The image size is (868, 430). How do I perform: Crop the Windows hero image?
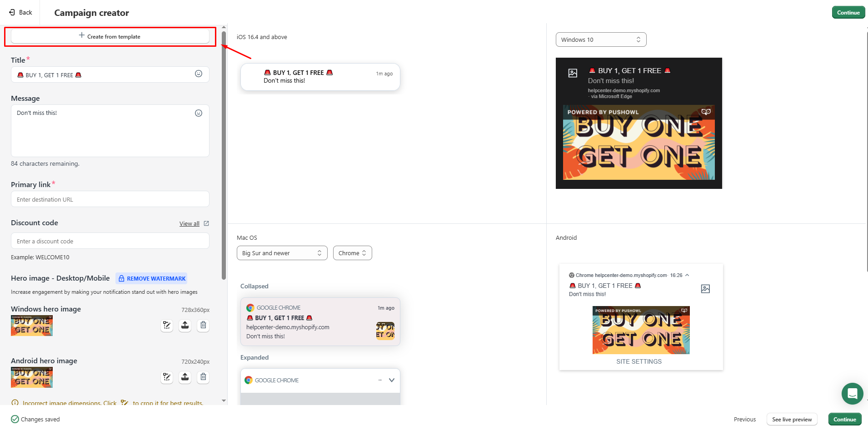pos(167,325)
